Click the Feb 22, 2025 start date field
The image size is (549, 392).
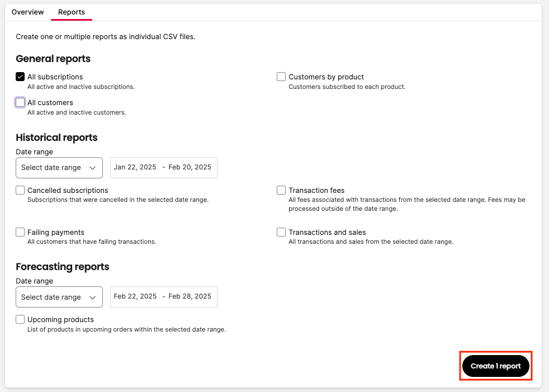click(x=135, y=296)
